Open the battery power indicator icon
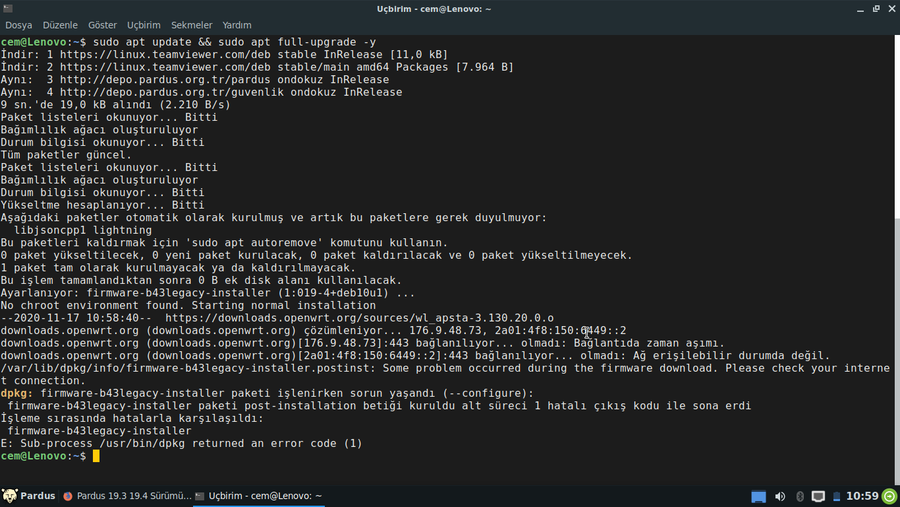This screenshot has height=507, width=900. [x=836, y=497]
